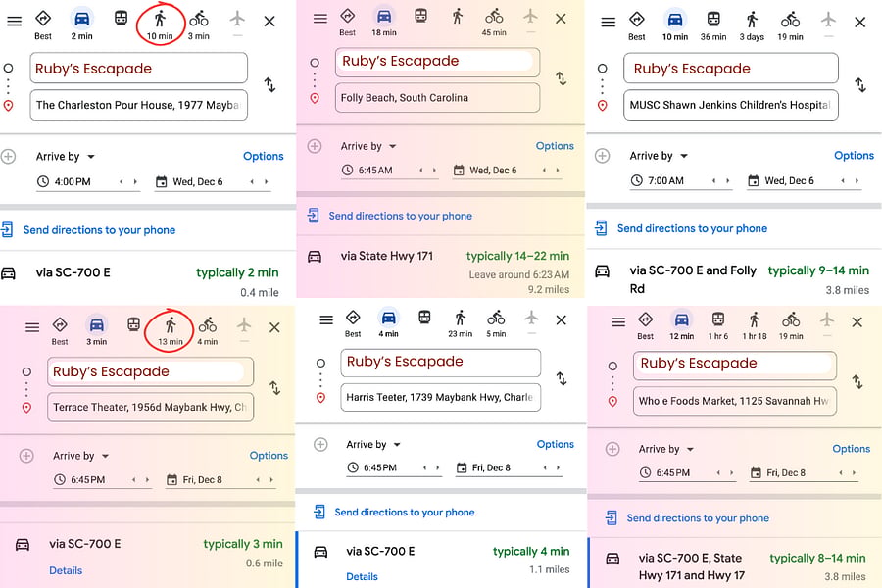
Task: Open Options in the Charleston Pour House panel
Action: (x=264, y=157)
